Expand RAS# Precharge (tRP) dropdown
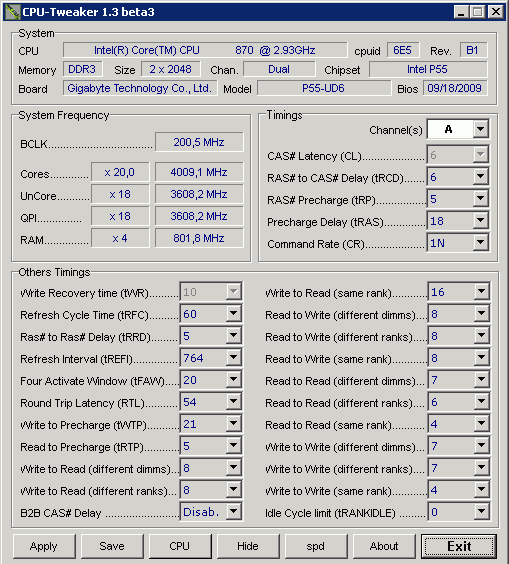The height and width of the screenshot is (564, 509). [x=481, y=199]
